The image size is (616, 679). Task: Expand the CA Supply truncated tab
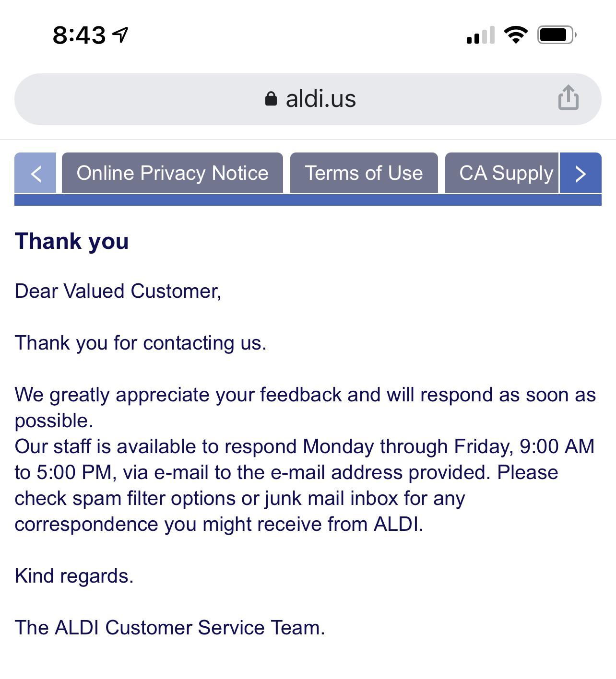[x=580, y=174]
